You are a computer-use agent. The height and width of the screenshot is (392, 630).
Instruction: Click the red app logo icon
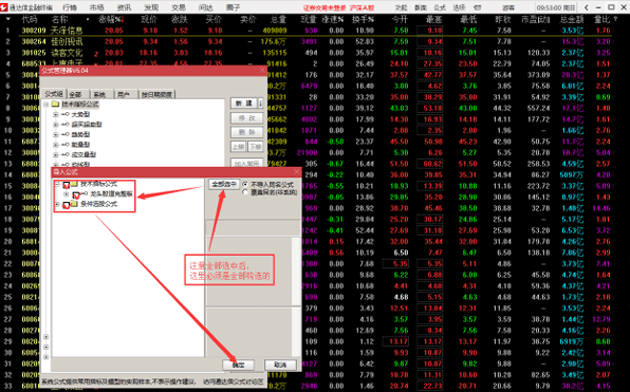coord(5,7)
